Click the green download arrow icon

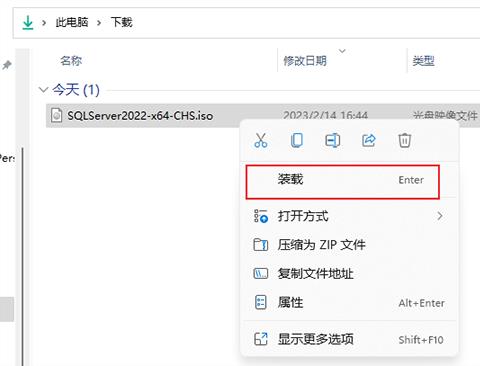click(28, 23)
